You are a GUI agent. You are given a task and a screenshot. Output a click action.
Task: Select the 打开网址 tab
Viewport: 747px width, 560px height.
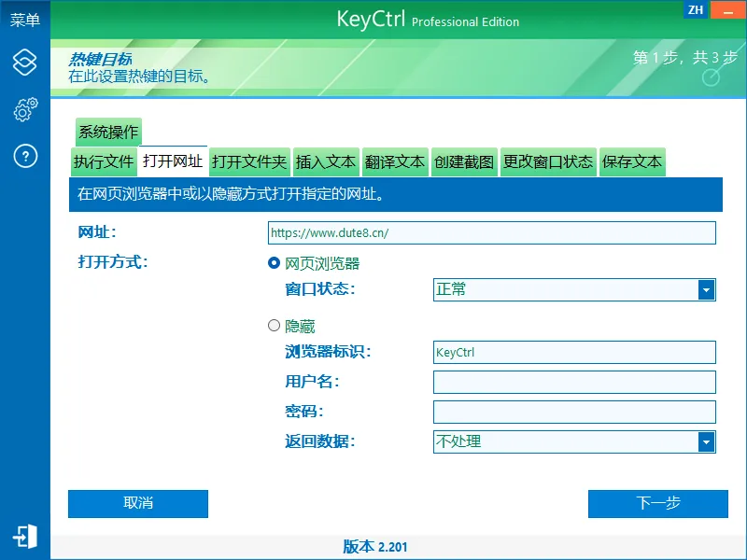pyautogui.click(x=173, y=161)
